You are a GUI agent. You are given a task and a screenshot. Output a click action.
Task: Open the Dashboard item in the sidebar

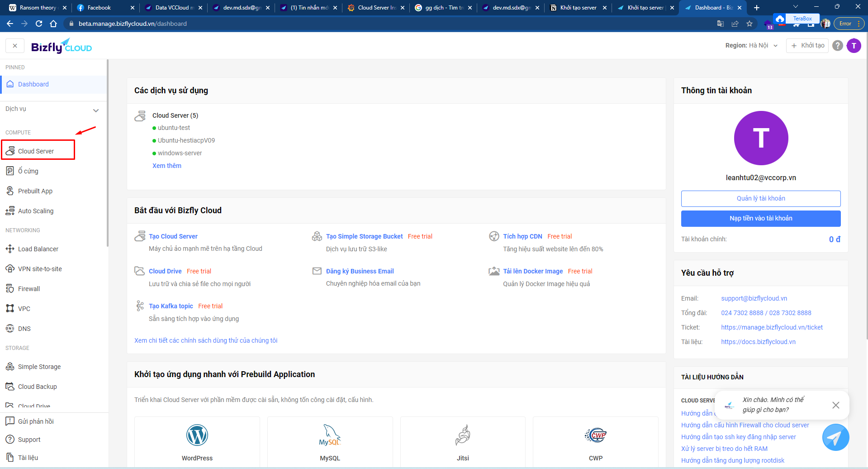click(53, 84)
